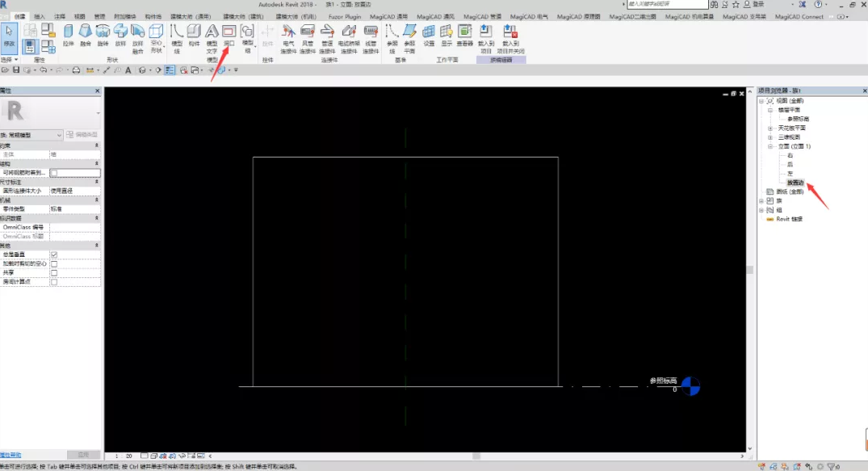Click the 属性帮助 link in Properties panel
Viewport: 868px width, 471px height.
pos(10,455)
